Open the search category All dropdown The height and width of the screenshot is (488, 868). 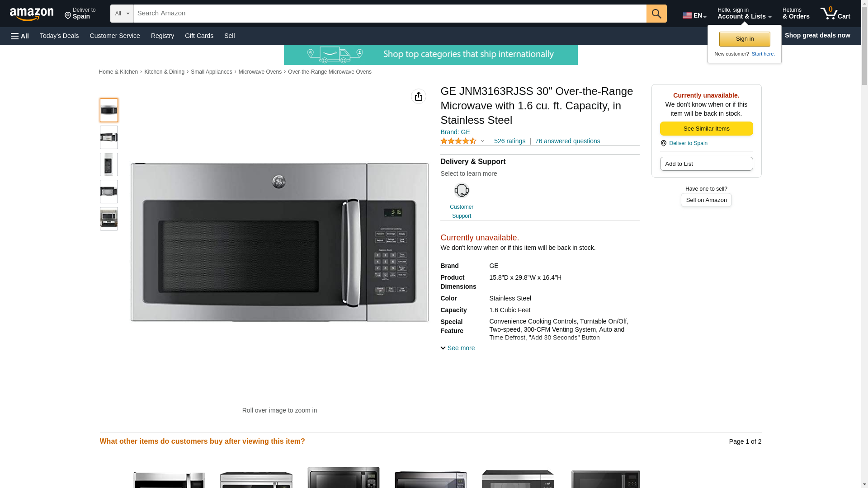122,14
